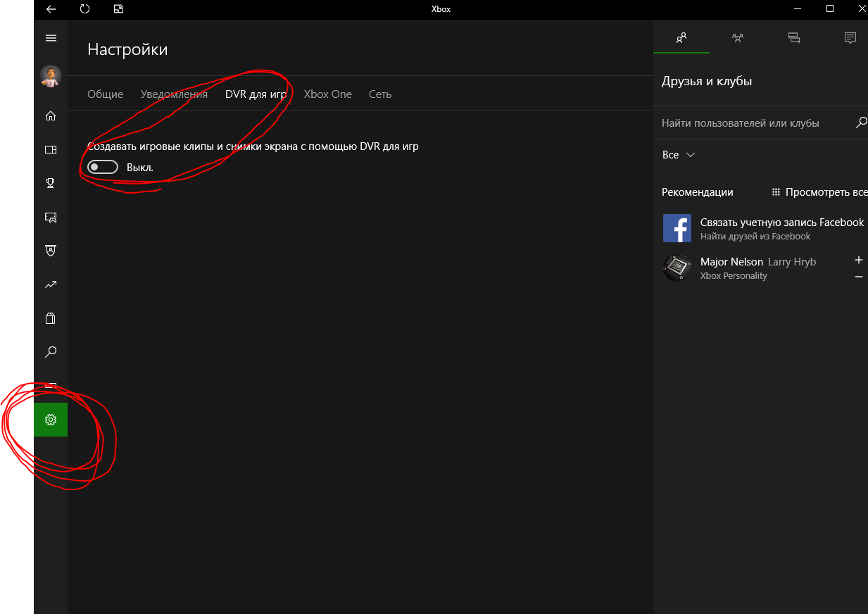Open the parties tab icon
The width and height of the screenshot is (868, 614).
click(738, 38)
